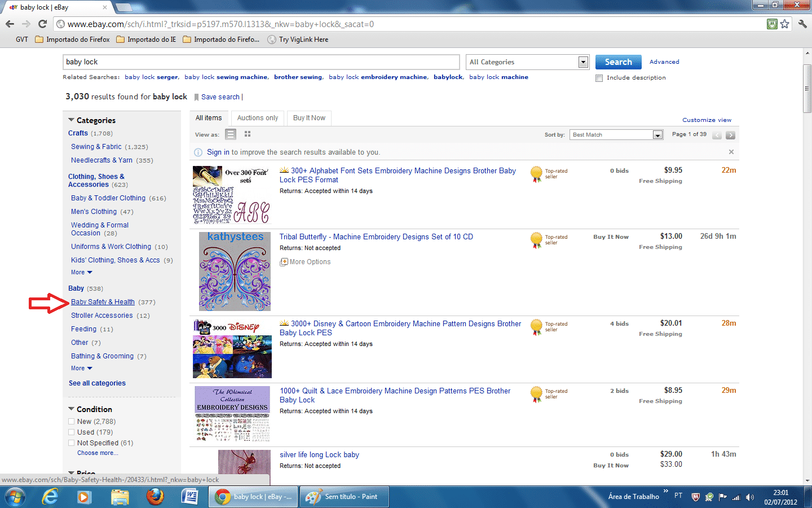Reload the page
Image resolution: width=812 pixels, height=508 pixels.
click(x=42, y=24)
